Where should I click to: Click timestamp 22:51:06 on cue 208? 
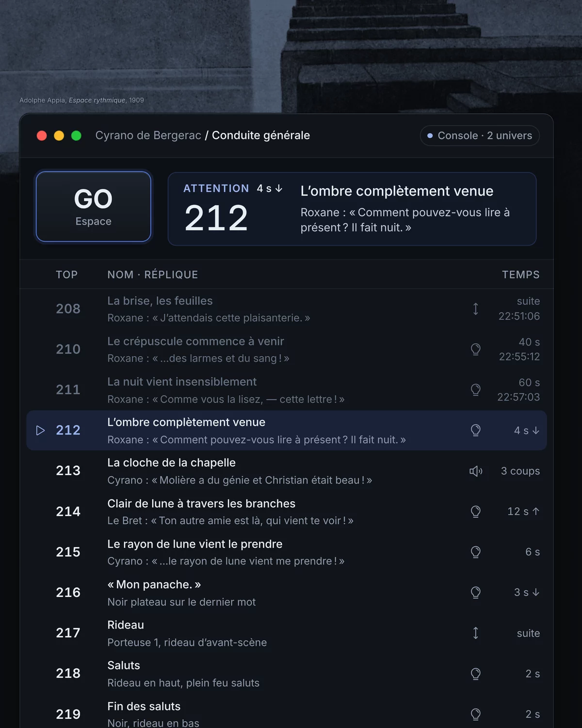(x=519, y=316)
